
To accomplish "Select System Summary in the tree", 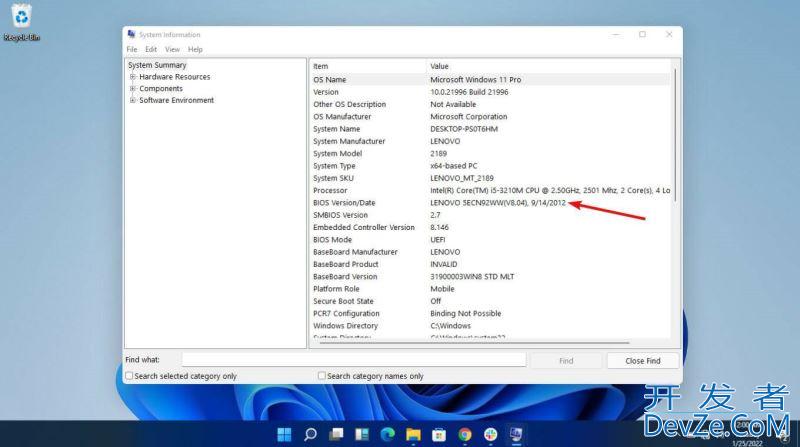I will (x=157, y=65).
